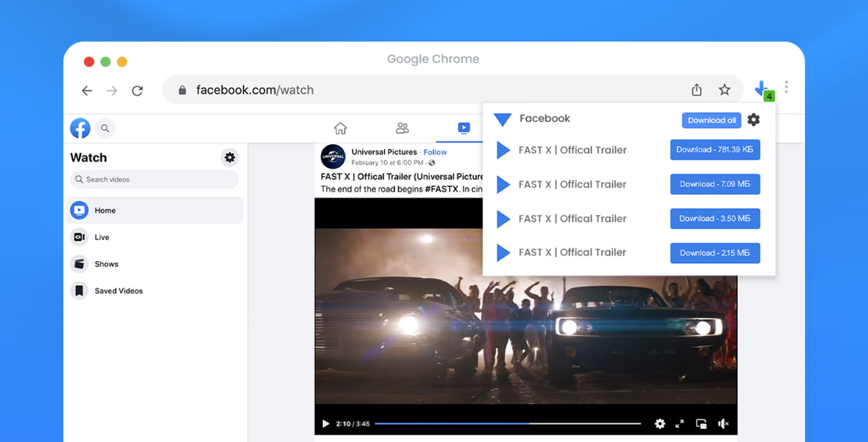Enter fullscreen with expand icon

click(x=680, y=424)
